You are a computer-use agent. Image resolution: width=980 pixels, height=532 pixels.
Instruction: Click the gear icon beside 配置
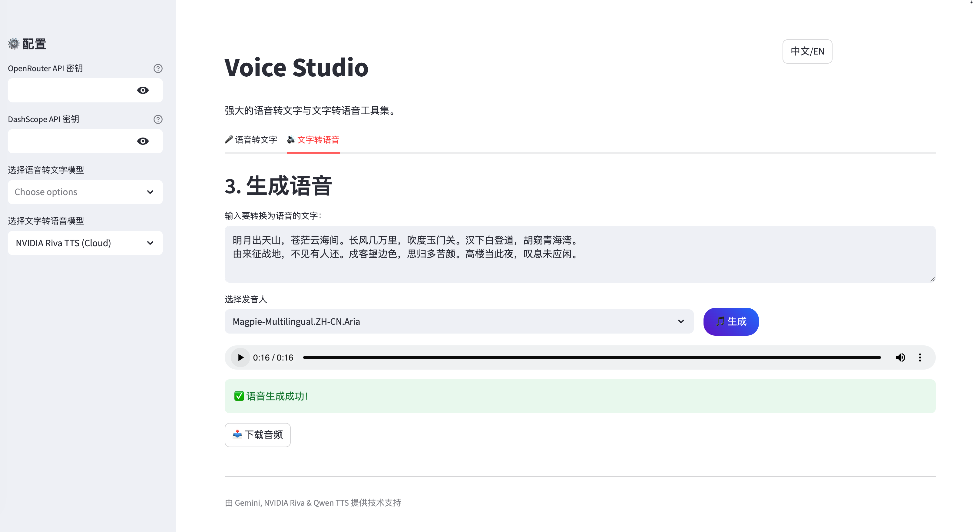(x=14, y=44)
